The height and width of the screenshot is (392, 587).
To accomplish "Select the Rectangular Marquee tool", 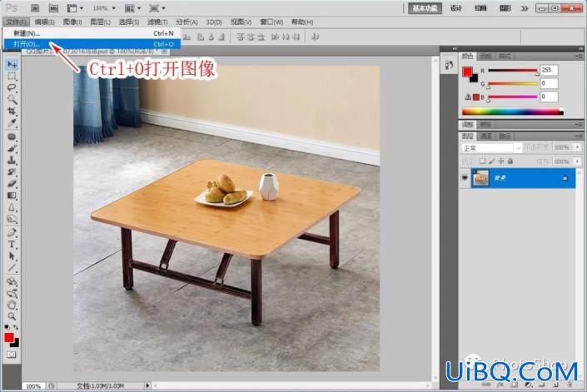I will tap(12, 77).
